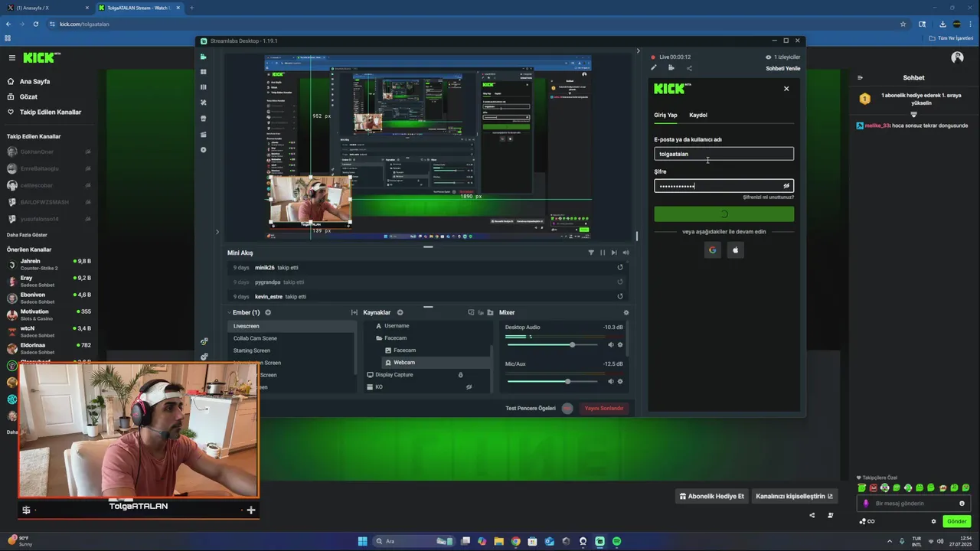Pause the Mini Akış alert queue
The height and width of the screenshot is (551, 980).
point(602,253)
